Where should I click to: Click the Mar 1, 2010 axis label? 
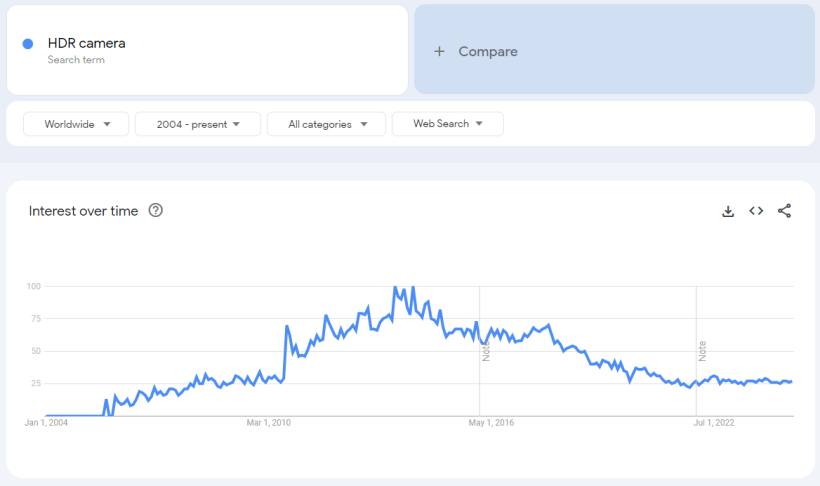[x=267, y=423]
